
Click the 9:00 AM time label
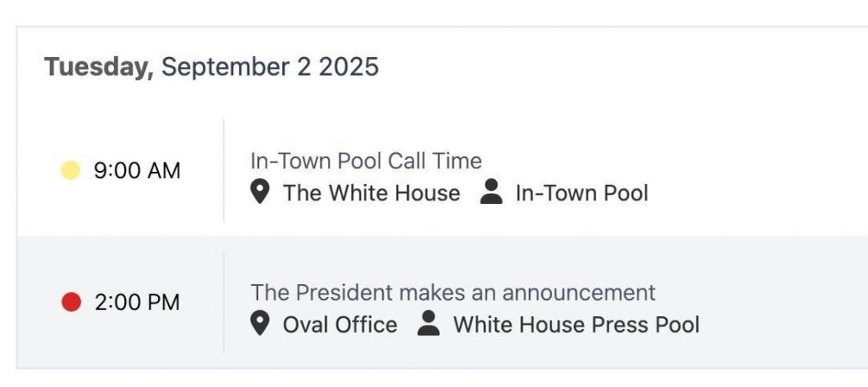[137, 171]
